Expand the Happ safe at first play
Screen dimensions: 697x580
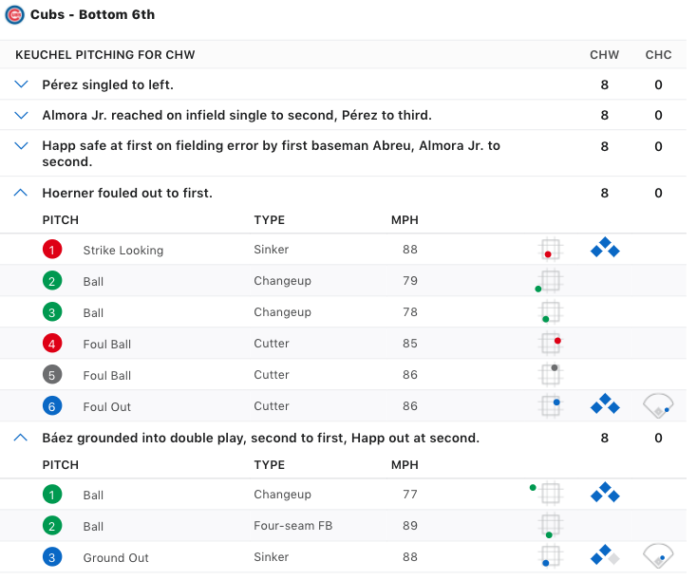22,146
